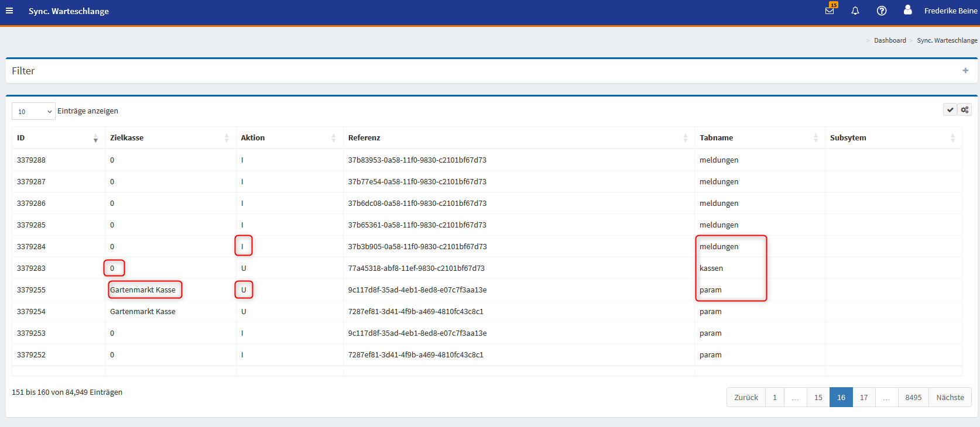The width and height of the screenshot is (980, 427).
Task: Click the Nächste pagination button
Action: [x=950, y=398]
